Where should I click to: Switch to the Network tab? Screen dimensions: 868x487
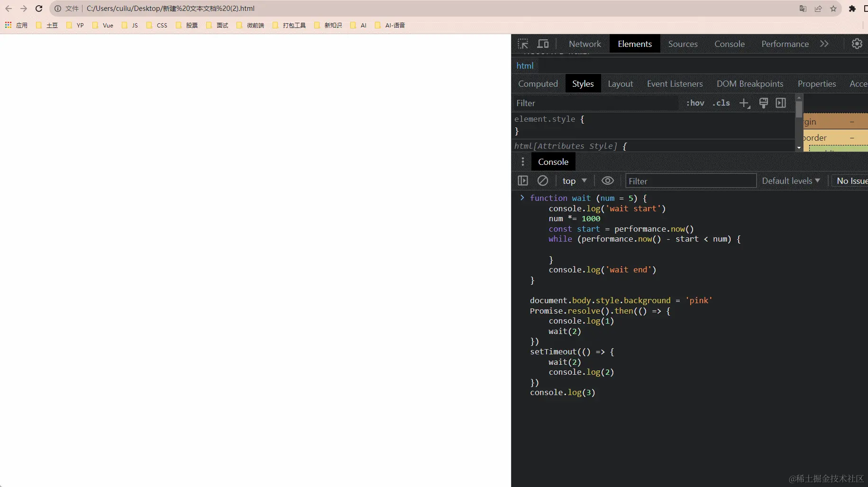tap(585, 44)
